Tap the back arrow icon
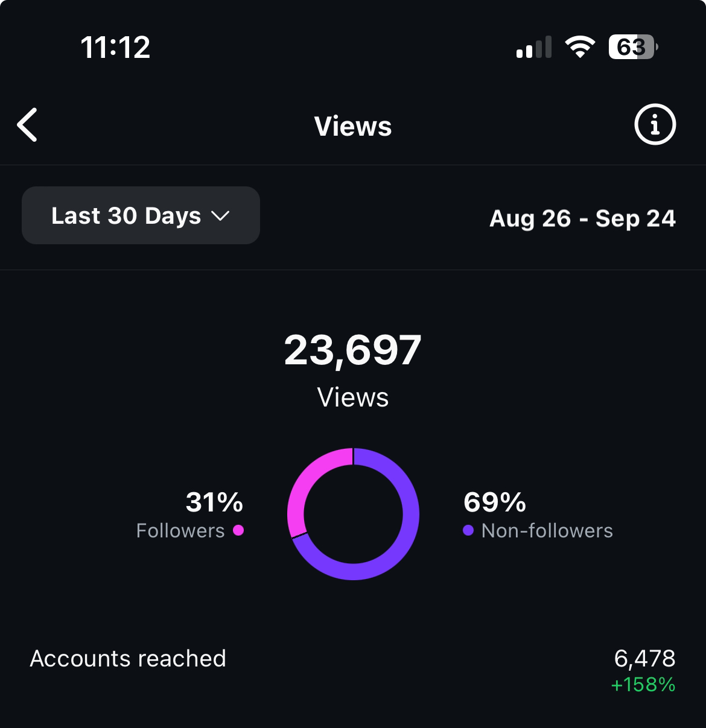706x728 pixels. point(28,125)
